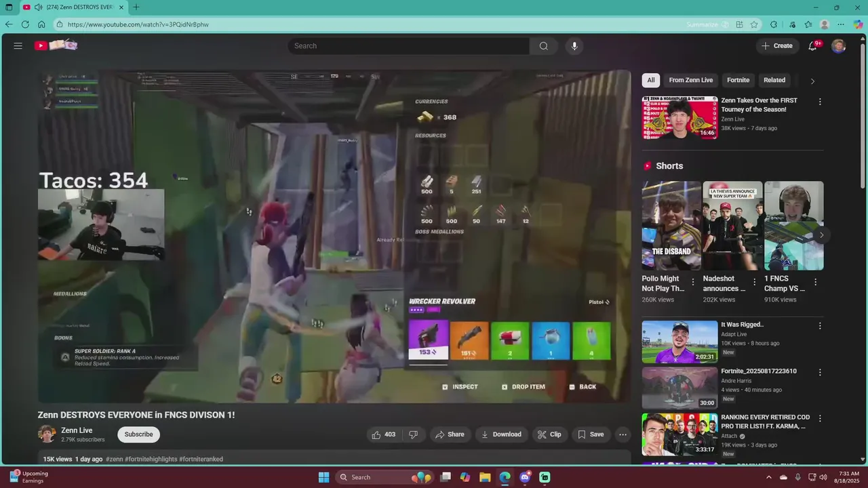Click the #zenn hashtag link
Screen dimensions: 868x488
tap(114, 459)
